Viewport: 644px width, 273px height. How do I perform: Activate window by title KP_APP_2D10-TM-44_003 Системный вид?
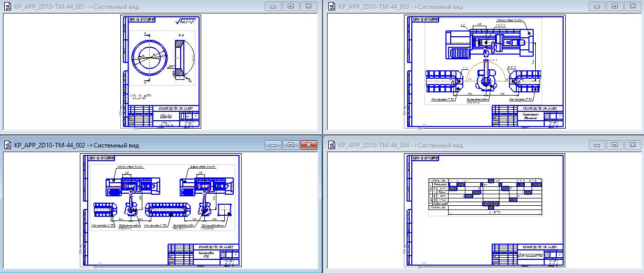coord(401,7)
